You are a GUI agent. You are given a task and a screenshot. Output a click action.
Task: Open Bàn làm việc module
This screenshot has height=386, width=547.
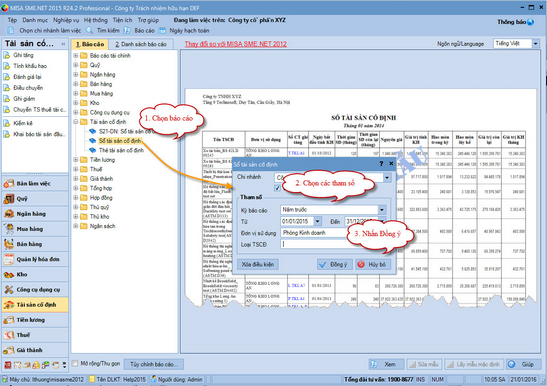[x=35, y=184]
